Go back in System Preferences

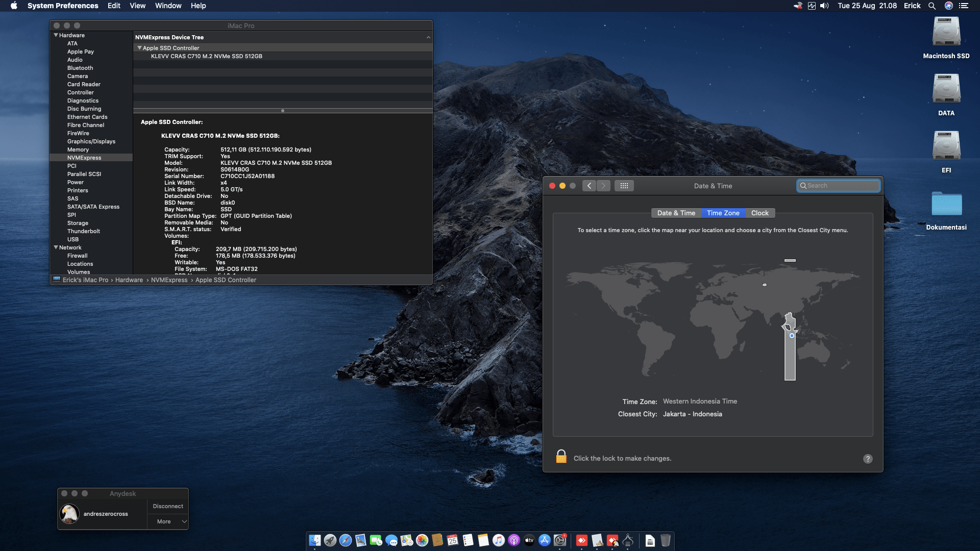pyautogui.click(x=589, y=186)
